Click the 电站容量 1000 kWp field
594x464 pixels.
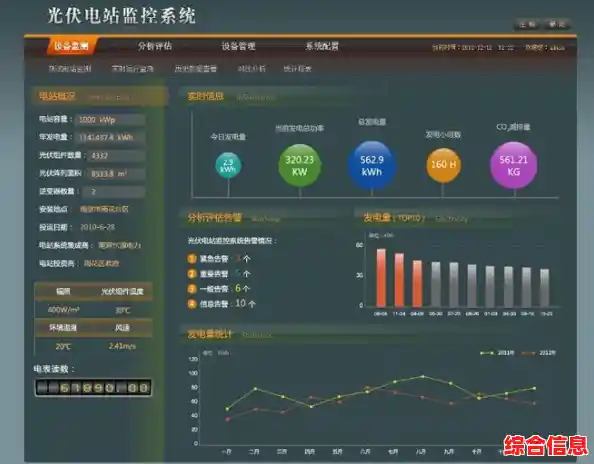pos(110,120)
